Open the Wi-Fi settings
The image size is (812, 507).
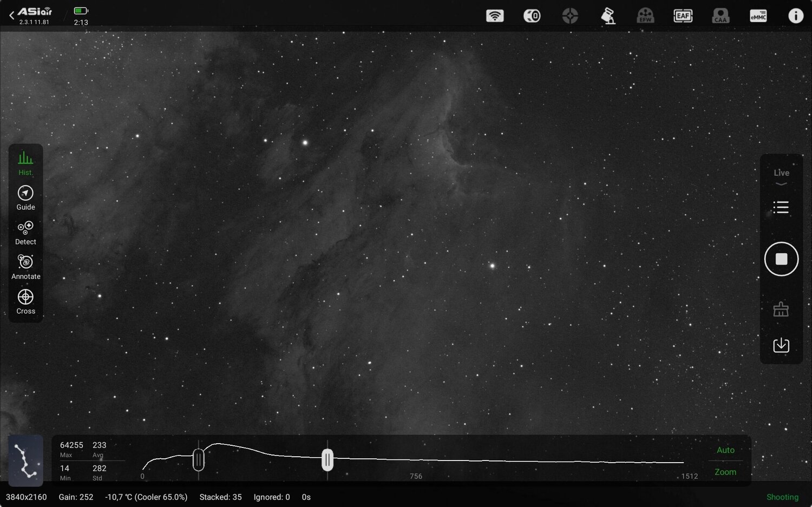[x=494, y=16]
